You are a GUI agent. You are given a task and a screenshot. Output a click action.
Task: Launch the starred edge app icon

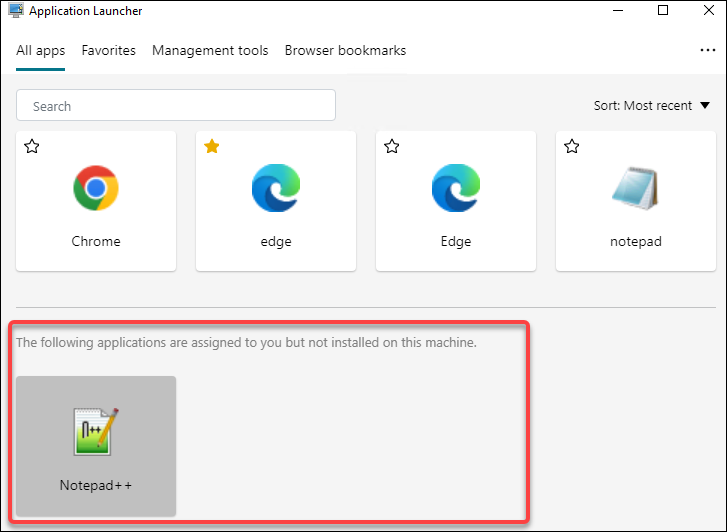tap(276, 188)
